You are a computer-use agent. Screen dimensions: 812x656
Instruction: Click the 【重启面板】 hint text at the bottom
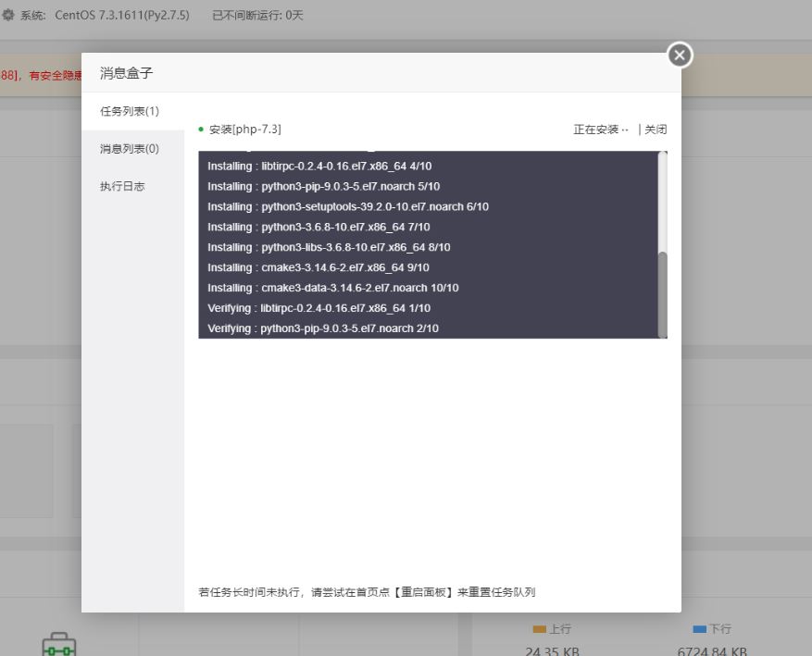[x=423, y=592]
